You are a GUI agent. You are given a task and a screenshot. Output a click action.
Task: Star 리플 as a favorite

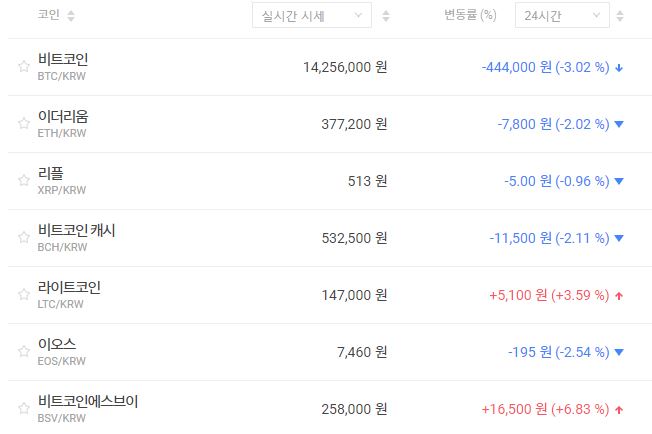(23, 181)
